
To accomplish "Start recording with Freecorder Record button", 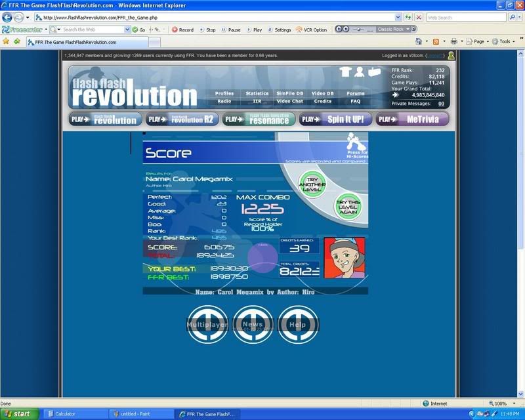I will click(183, 30).
